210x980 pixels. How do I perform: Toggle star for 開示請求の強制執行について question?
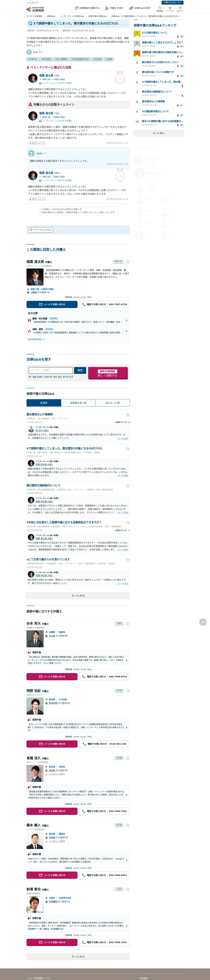pyautogui.click(x=128, y=486)
